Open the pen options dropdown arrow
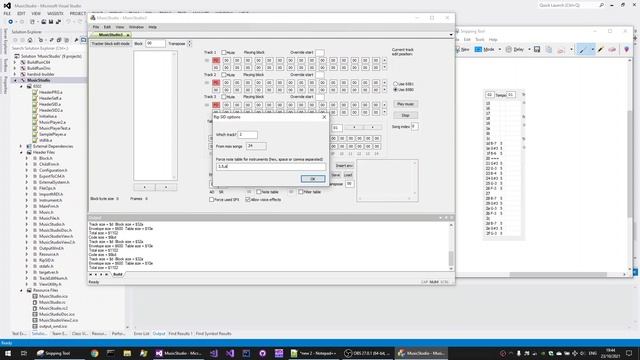The image size is (640, 360). pos(592,49)
